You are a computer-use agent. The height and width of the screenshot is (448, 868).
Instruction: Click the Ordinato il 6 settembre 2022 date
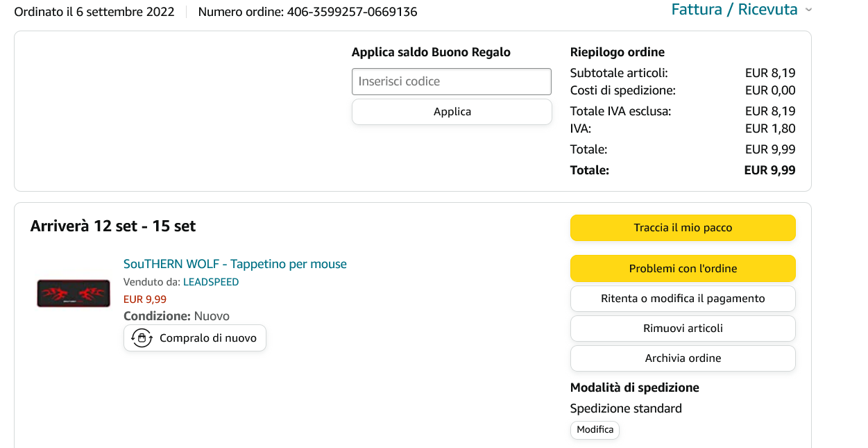pos(94,12)
